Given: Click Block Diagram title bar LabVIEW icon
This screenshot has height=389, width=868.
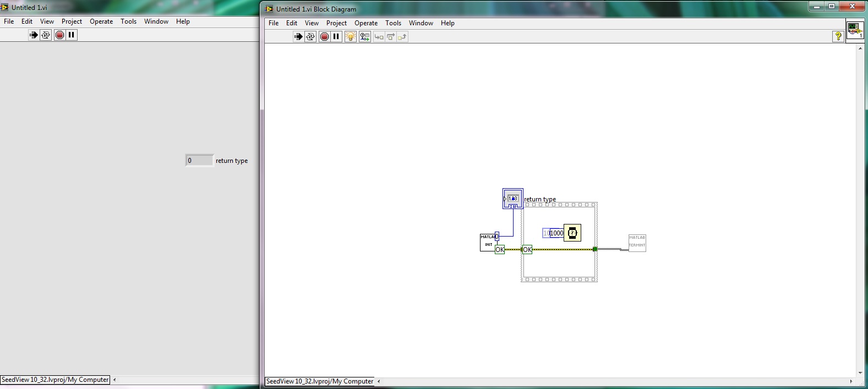Looking at the screenshot, I should (269, 9).
